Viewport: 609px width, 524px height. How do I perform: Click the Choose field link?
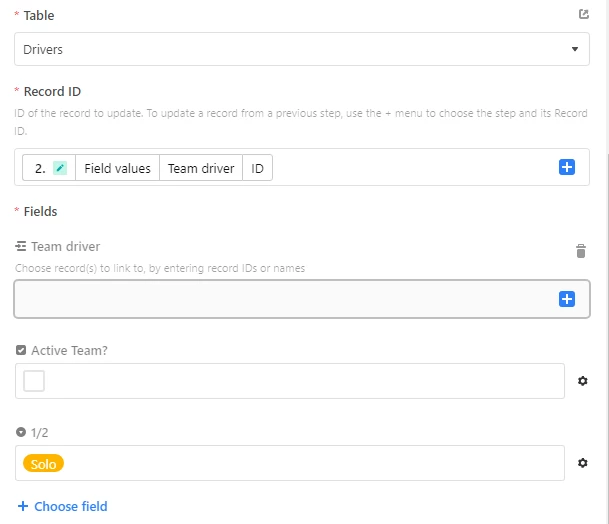tap(63, 506)
